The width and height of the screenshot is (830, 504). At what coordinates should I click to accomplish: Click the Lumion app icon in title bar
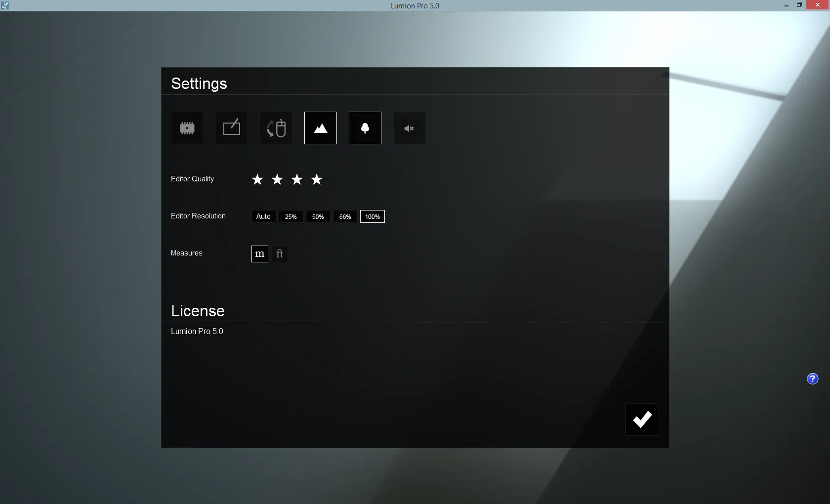[5, 5]
